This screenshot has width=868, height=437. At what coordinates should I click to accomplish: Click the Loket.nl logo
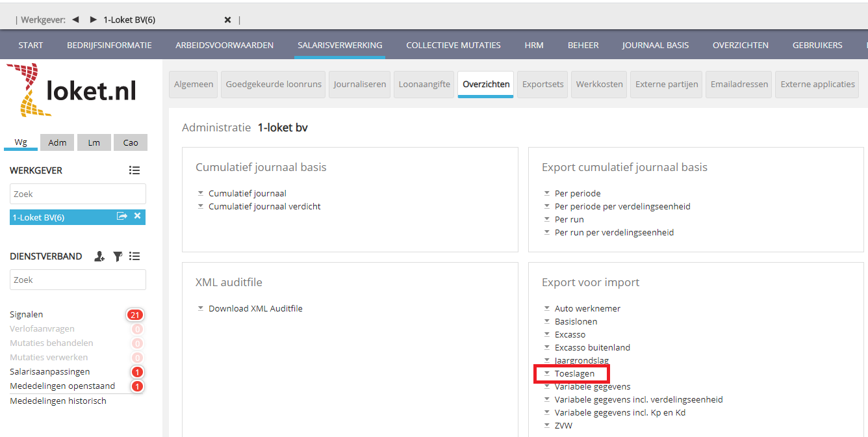click(x=73, y=90)
